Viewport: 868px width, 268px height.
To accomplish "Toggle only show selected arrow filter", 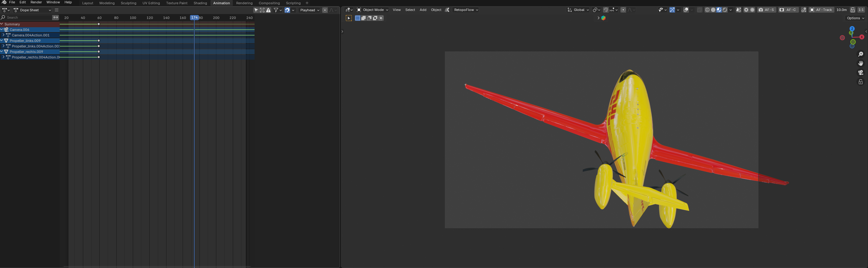I will 256,10.
